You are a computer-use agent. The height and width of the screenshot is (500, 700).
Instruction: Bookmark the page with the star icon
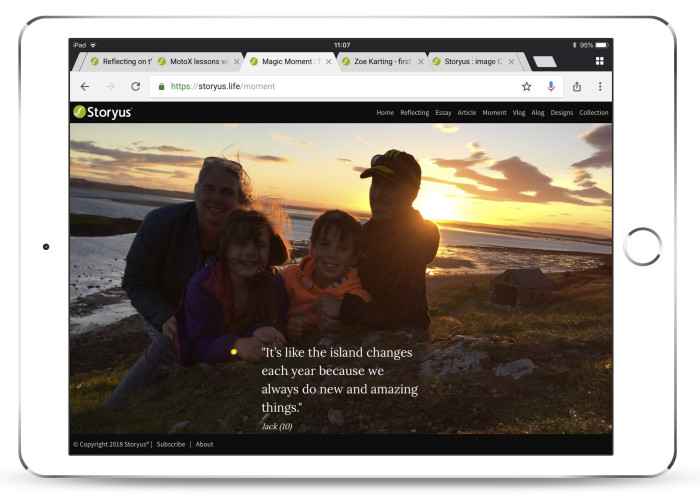[x=527, y=87]
